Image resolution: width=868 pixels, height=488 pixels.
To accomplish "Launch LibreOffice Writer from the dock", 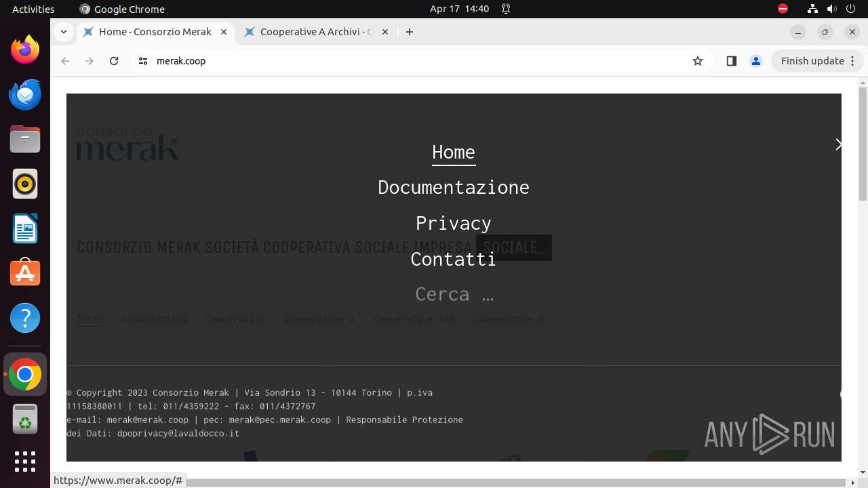I will (x=25, y=228).
